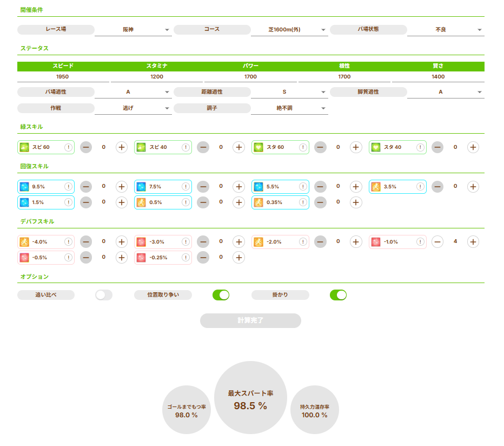Click the 最大スパート率 result circle
The height and width of the screenshot is (446, 504).
coord(250,398)
